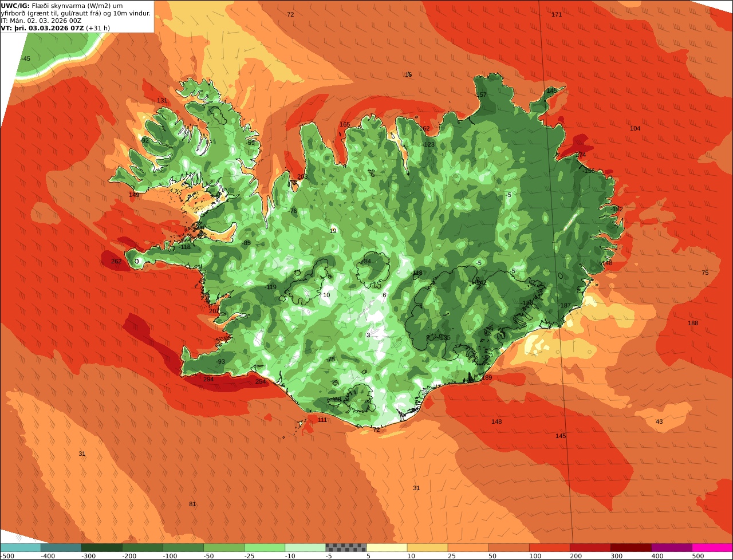
Task: Select the -100 to -50 green legend swatch
Action: (x=183, y=547)
